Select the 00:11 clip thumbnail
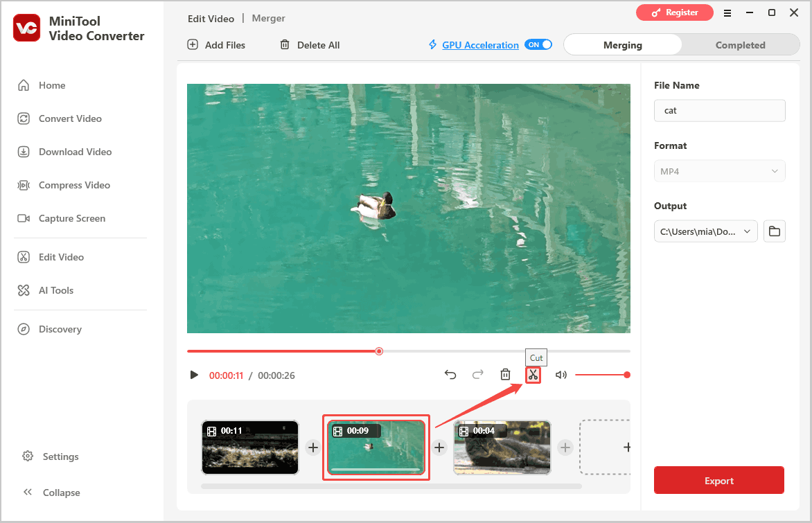This screenshot has width=812, height=523. coord(250,447)
